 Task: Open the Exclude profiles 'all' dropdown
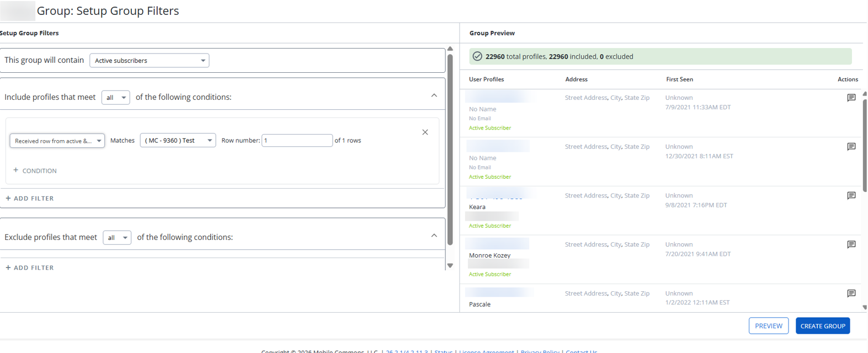click(x=117, y=237)
